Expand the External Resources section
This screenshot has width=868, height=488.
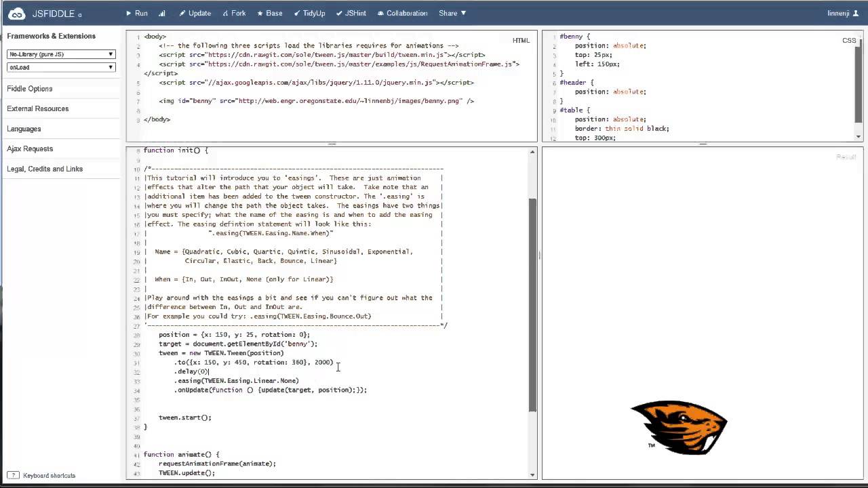pyautogui.click(x=38, y=108)
